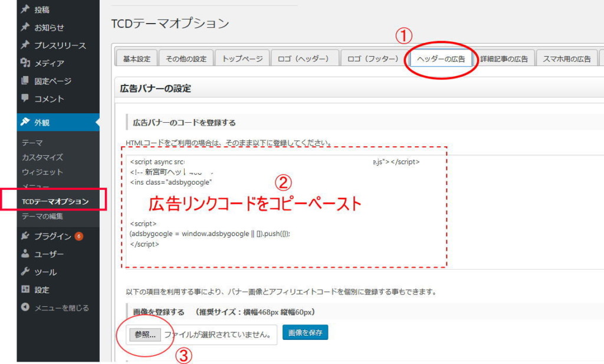Screen dimensions: 604x364
Task: Click the wrench icon beside ツール
Action: tap(25, 271)
